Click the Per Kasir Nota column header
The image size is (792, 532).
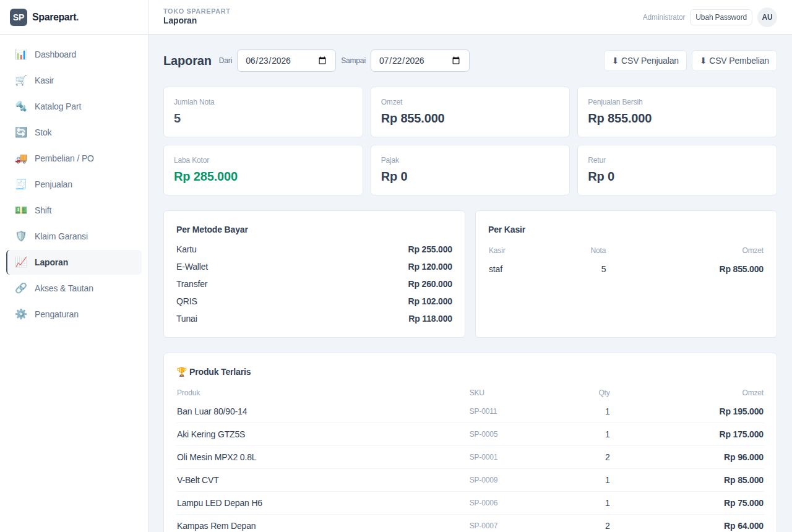coord(598,251)
